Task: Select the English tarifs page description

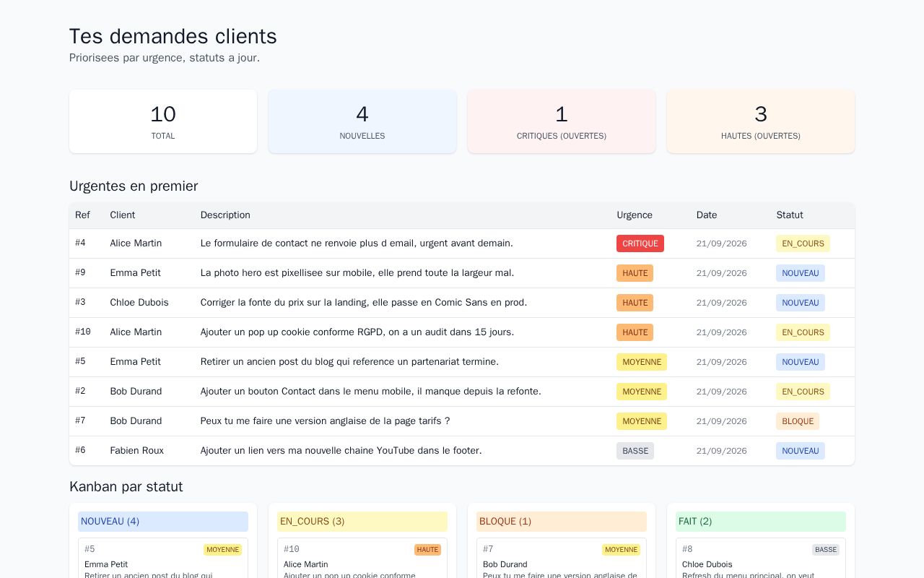Action: (x=326, y=421)
